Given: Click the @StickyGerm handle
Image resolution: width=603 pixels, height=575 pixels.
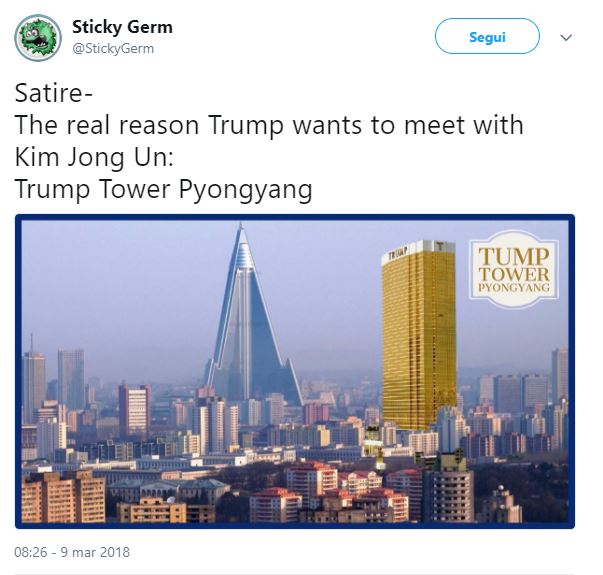Looking at the screenshot, I should pyautogui.click(x=113, y=49).
